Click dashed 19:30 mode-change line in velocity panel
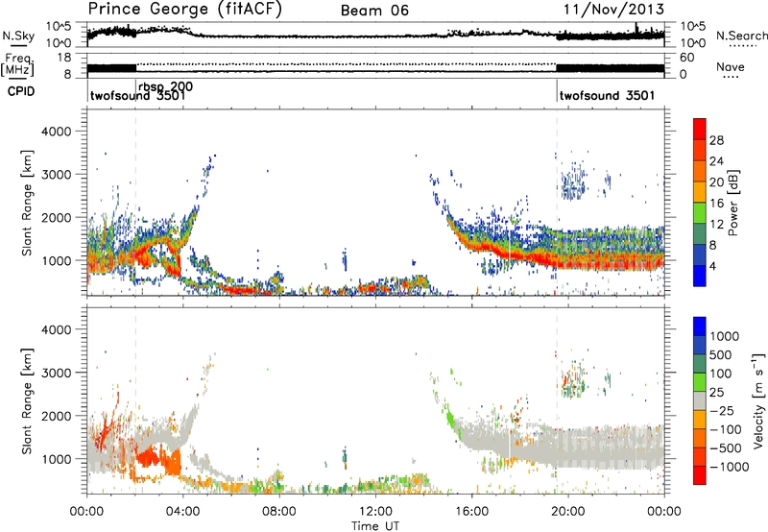The image size is (768, 532). [557, 401]
